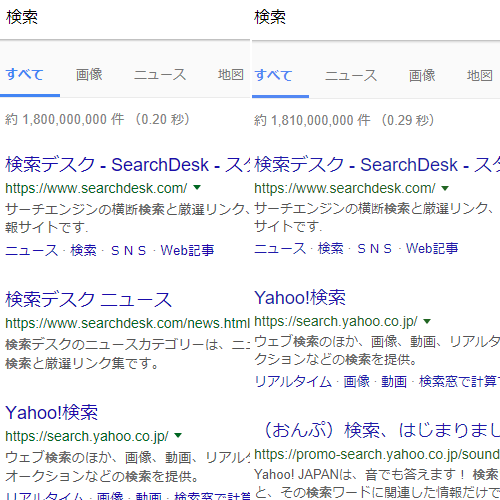
Task: Open the ニュース tab in right results
Action: (x=351, y=75)
